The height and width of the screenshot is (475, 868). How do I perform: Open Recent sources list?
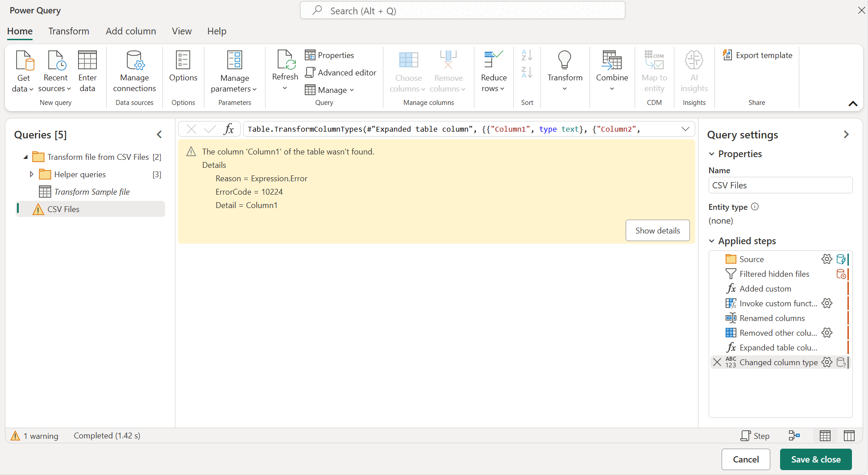pos(55,71)
